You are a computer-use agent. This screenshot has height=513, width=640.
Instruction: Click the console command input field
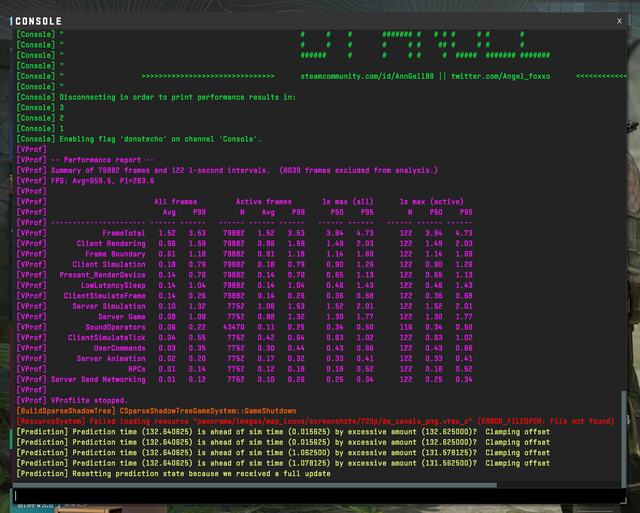tap(319, 495)
